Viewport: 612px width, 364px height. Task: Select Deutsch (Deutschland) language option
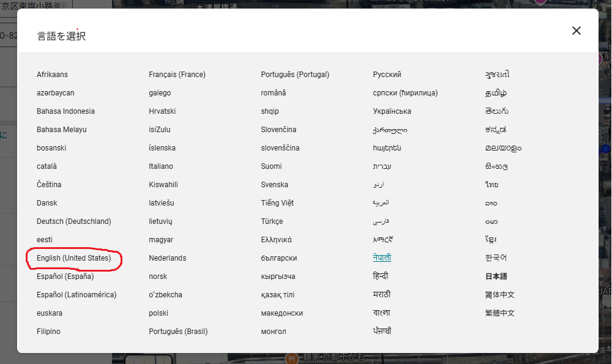click(x=74, y=221)
